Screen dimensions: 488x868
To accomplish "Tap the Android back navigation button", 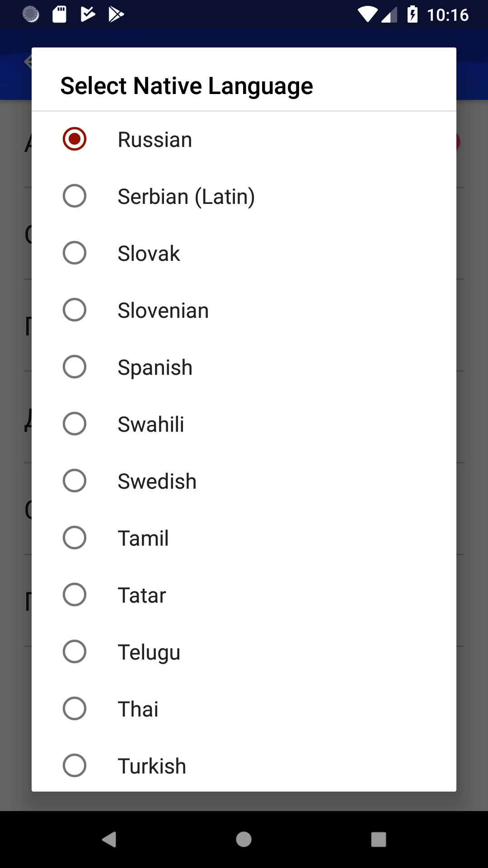I will tap(109, 840).
